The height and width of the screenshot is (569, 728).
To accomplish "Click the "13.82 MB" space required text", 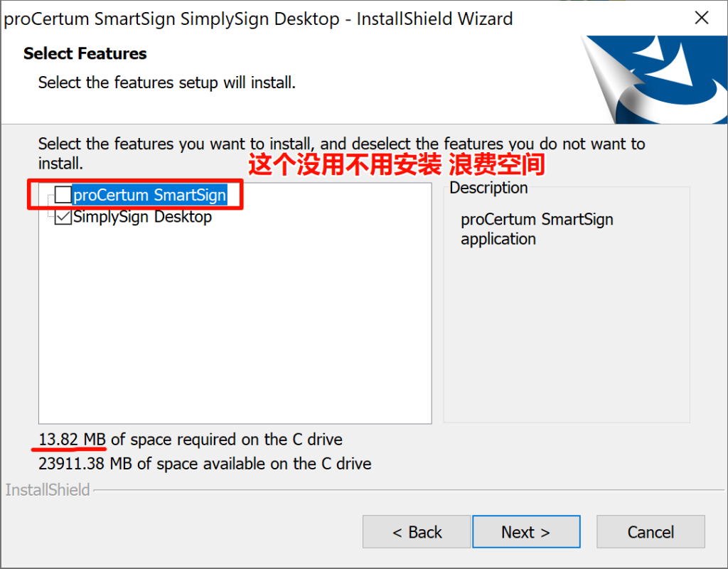I will (72, 440).
